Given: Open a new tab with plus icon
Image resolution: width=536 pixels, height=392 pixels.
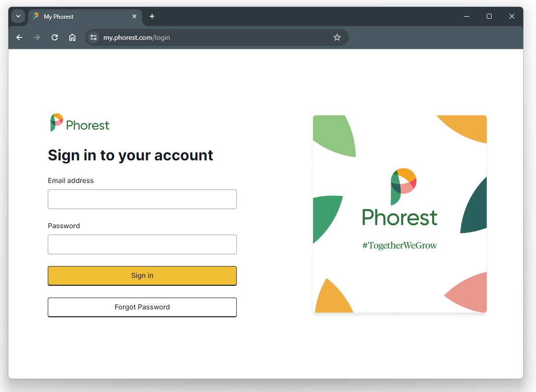Looking at the screenshot, I should coord(152,16).
